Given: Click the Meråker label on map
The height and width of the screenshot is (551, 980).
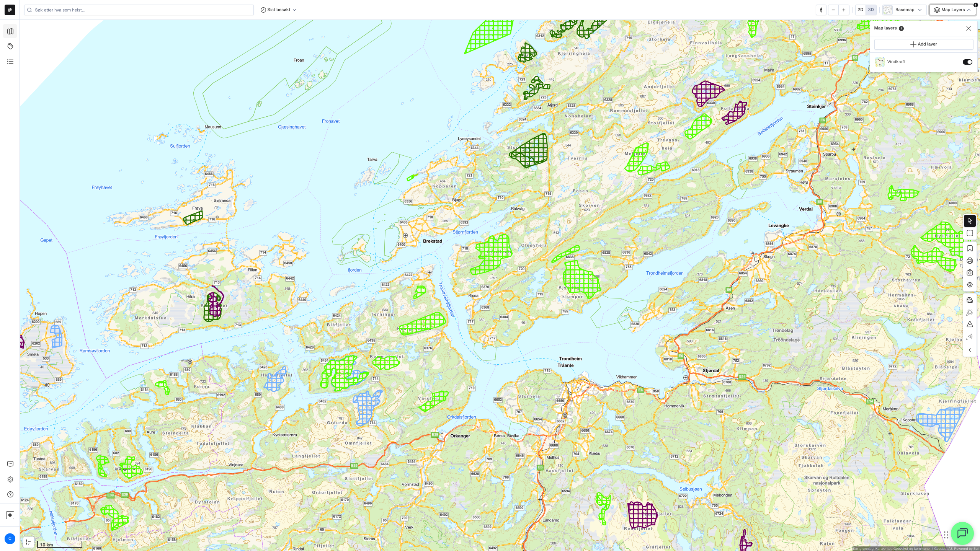Looking at the screenshot, I should (890, 409).
